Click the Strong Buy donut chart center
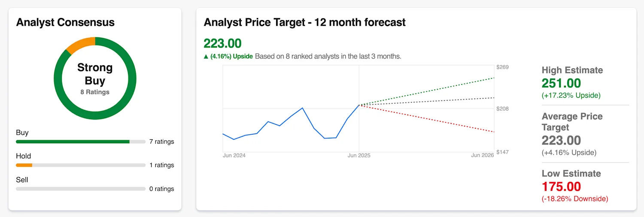Image resolution: width=644 pixels, height=217 pixels. point(95,78)
